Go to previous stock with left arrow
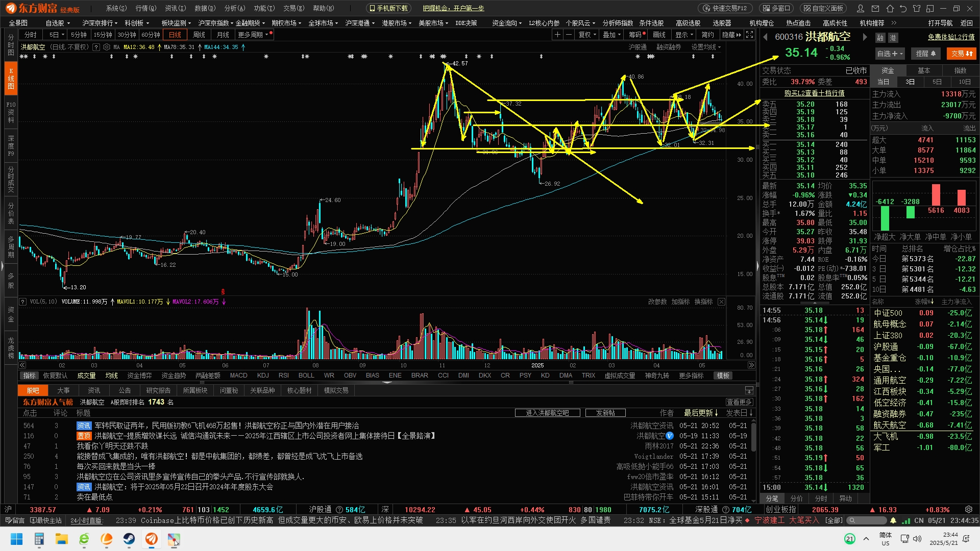This screenshot has height=551, width=980. coord(765,37)
